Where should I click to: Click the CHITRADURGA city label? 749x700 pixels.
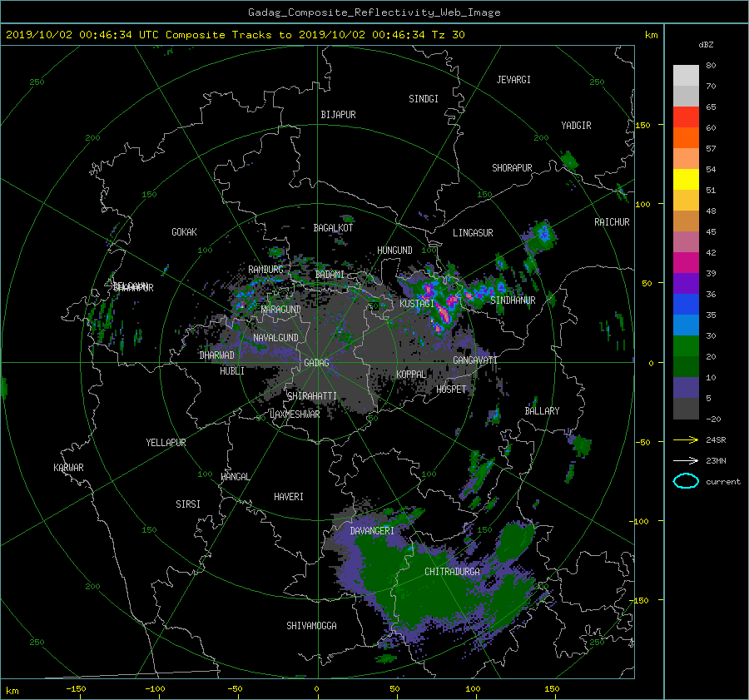(452, 572)
